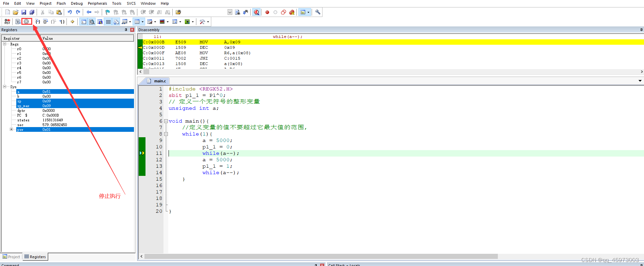Disable all breakpoints icon
644x266 pixels.
284,12
